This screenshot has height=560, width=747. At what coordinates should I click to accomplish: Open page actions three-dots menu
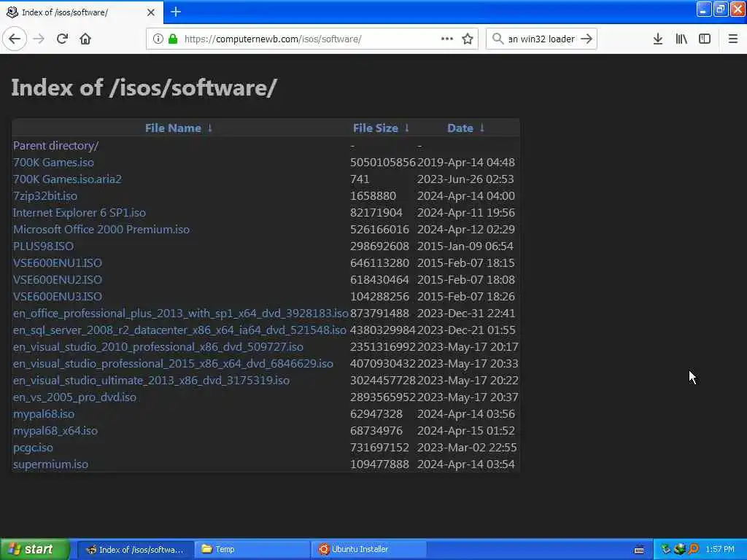click(x=447, y=39)
